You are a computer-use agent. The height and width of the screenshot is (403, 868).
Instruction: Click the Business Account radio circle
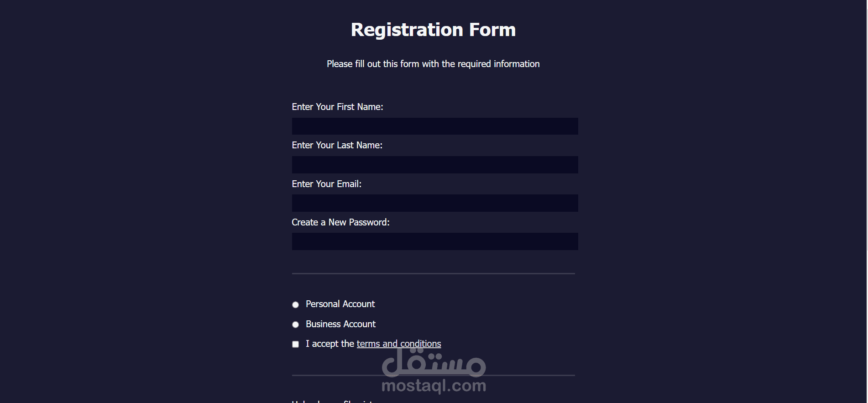pyautogui.click(x=295, y=324)
